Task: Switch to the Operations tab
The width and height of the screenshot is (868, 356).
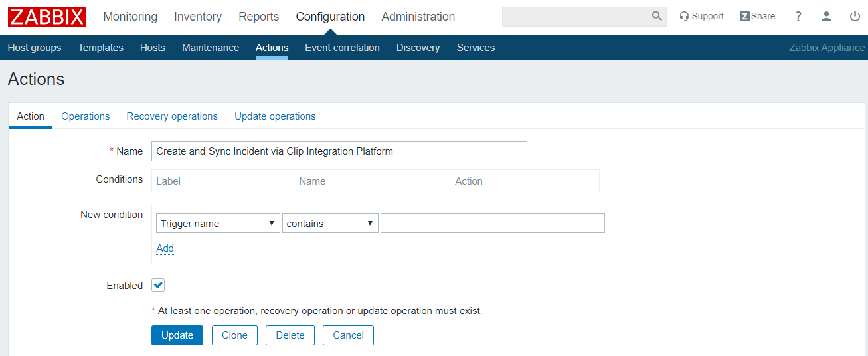Action: point(86,116)
